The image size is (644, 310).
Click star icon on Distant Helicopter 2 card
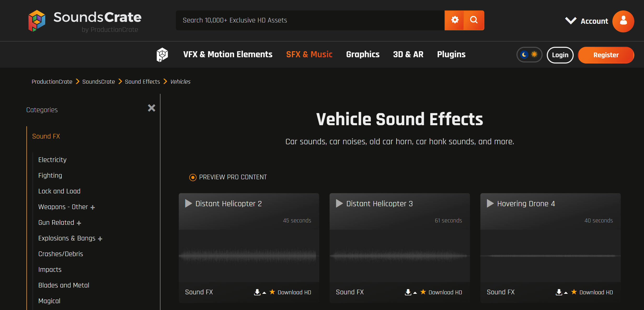(x=272, y=292)
